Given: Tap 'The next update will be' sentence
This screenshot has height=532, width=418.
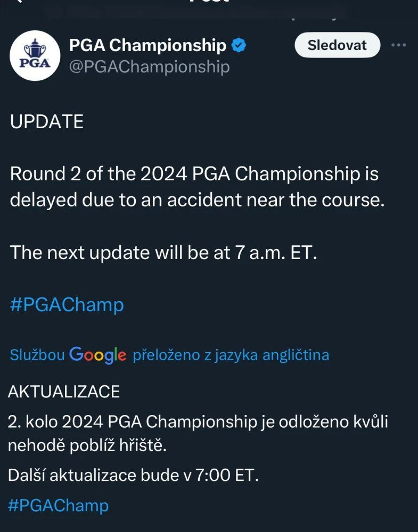Looking at the screenshot, I should click(163, 253).
